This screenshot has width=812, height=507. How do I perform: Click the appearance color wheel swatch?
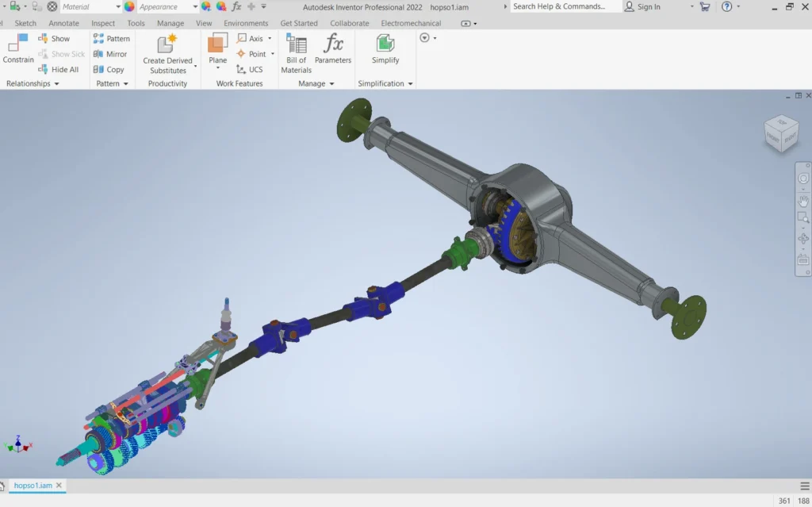click(129, 7)
